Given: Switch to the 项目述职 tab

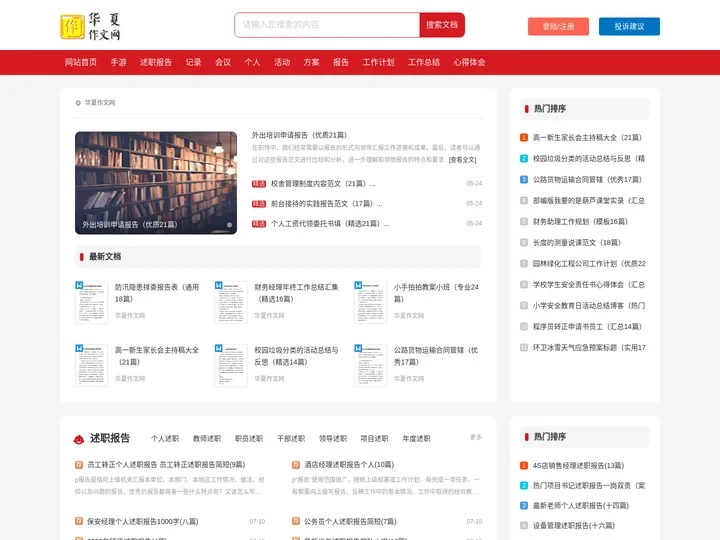Looking at the screenshot, I should pyautogui.click(x=374, y=439).
